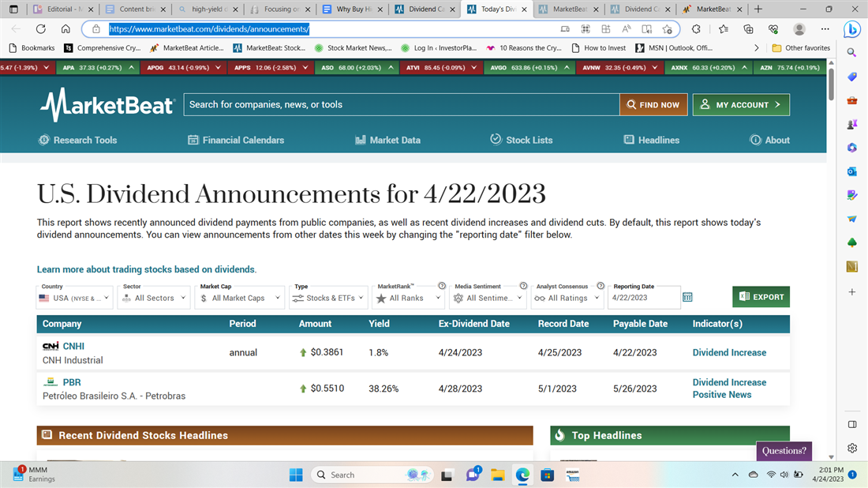Click the Find Now search button

(653, 104)
